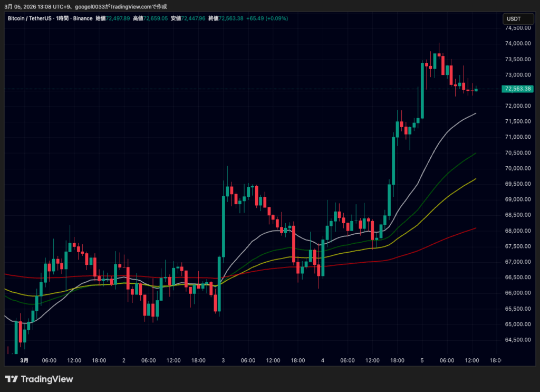This screenshot has height=392, width=540.
Task: Open the USDT currency selector
Action: coord(514,19)
